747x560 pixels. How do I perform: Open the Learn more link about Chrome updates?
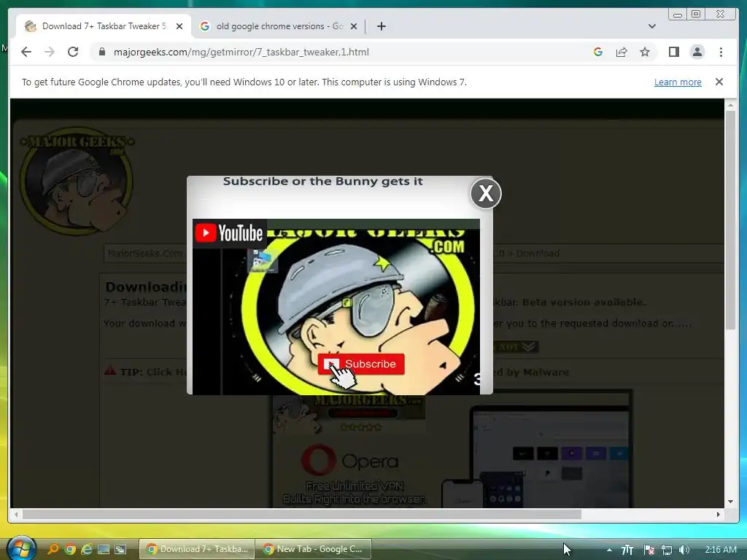click(678, 82)
